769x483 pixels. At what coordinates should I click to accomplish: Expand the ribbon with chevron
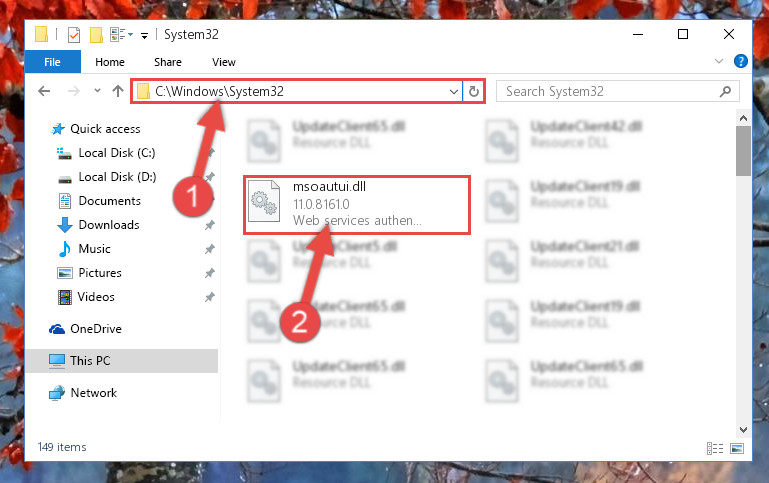click(718, 61)
